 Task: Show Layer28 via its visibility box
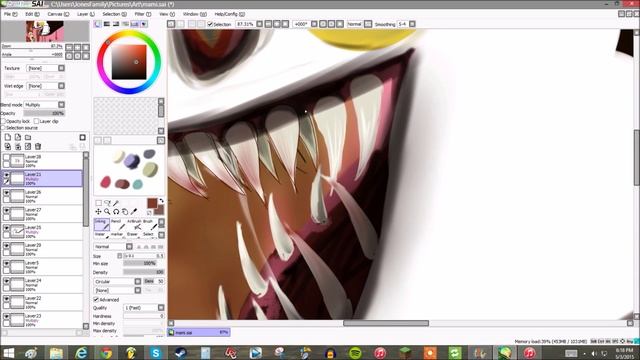[x=6, y=158]
